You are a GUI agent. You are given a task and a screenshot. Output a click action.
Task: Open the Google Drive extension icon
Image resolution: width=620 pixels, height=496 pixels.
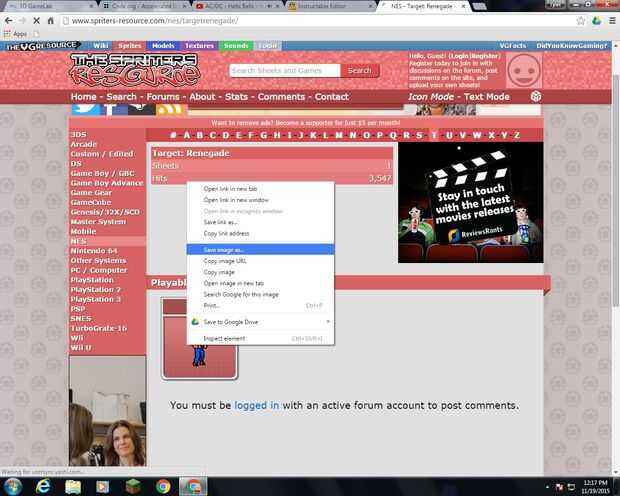point(597,21)
